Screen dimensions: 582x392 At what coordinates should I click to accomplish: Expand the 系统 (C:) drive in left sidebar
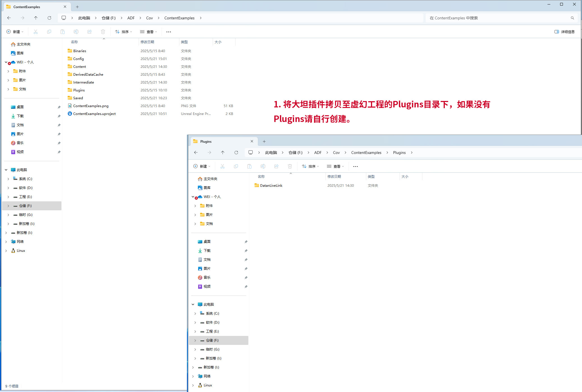8,179
